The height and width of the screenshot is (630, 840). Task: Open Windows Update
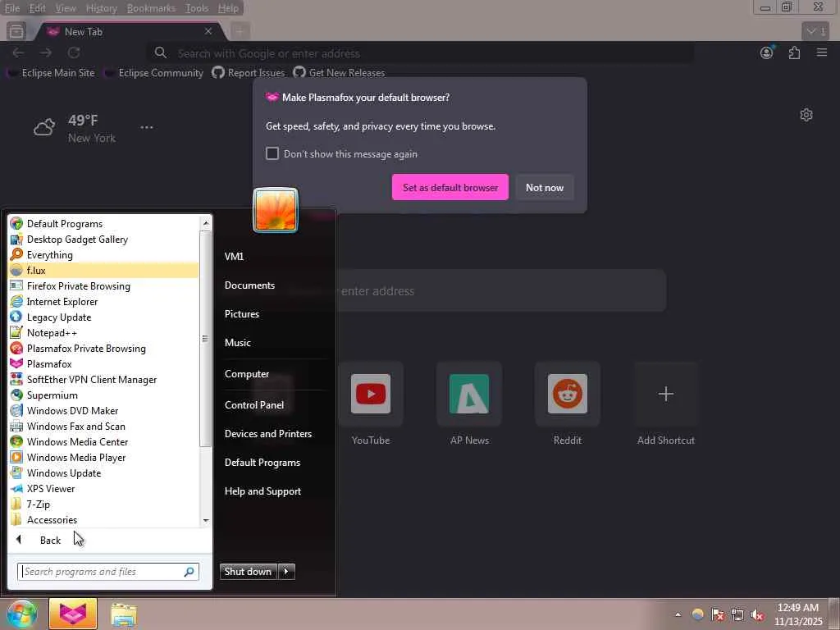103,472
